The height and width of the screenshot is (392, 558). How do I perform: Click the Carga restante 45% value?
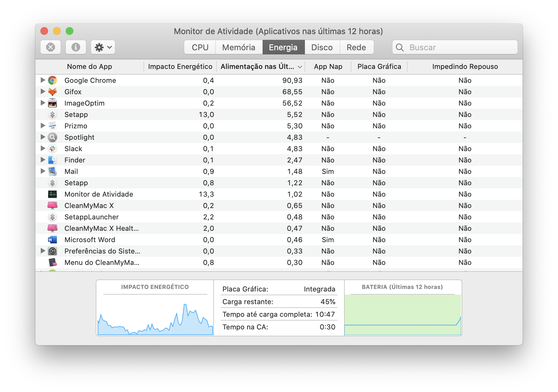pyautogui.click(x=328, y=302)
